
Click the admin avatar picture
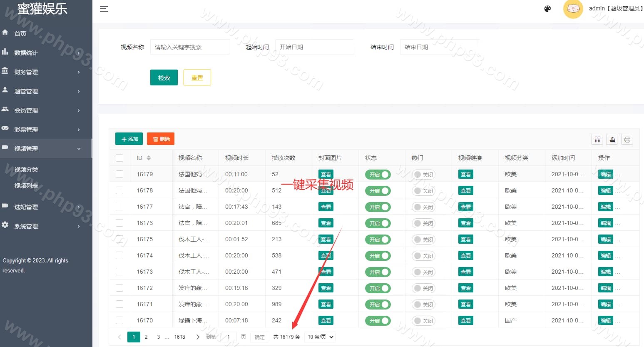click(x=573, y=9)
